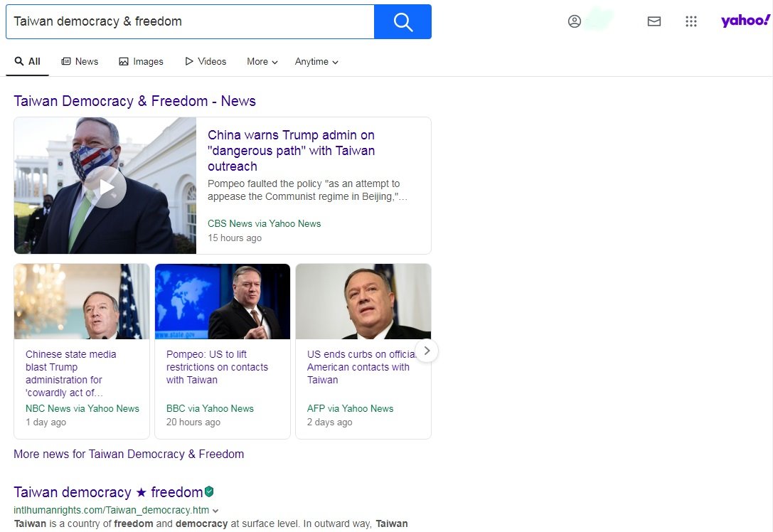Image resolution: width=773 pixels, height=532 pixels.
Task: Click the Taiwan democracy ★ freedom result
Action: (109, 492)
